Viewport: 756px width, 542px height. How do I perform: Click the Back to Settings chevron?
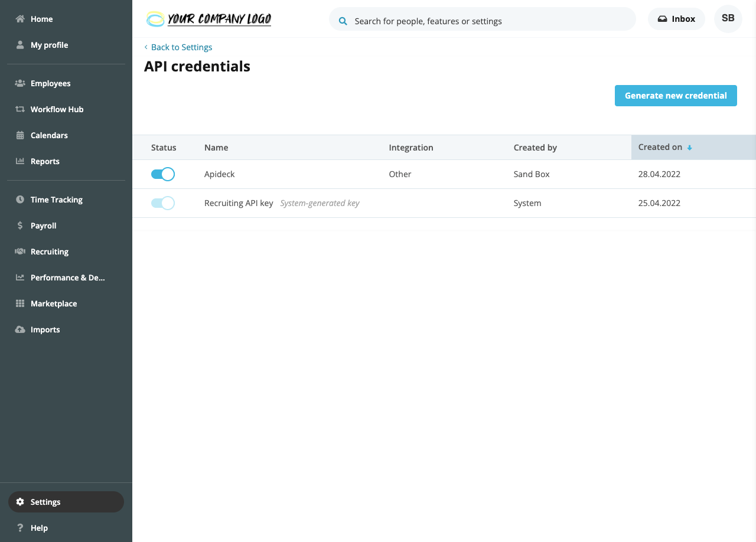tap(146, 47)
